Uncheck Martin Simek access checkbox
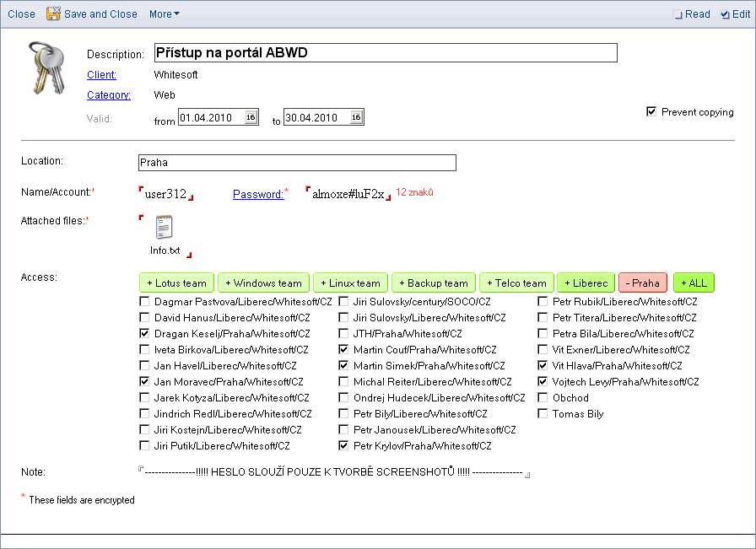The image size is (756, 549). pyautogui.click(x=343, y=366)
